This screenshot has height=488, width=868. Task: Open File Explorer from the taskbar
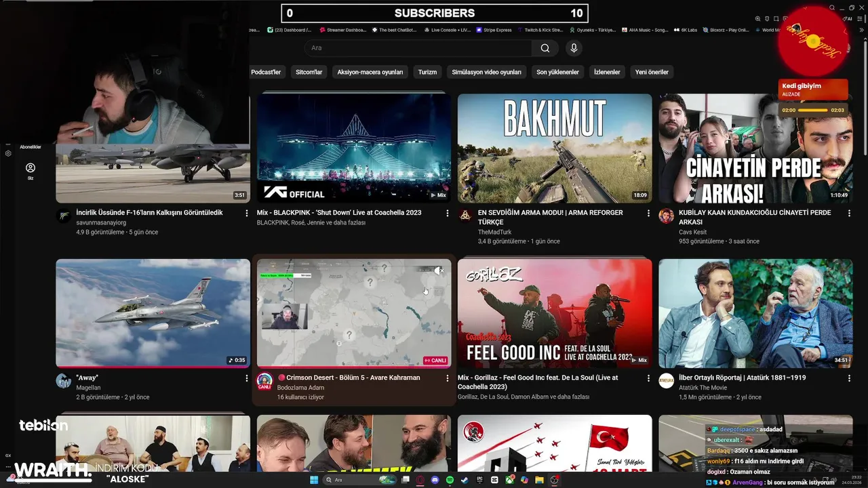(539, 480)
